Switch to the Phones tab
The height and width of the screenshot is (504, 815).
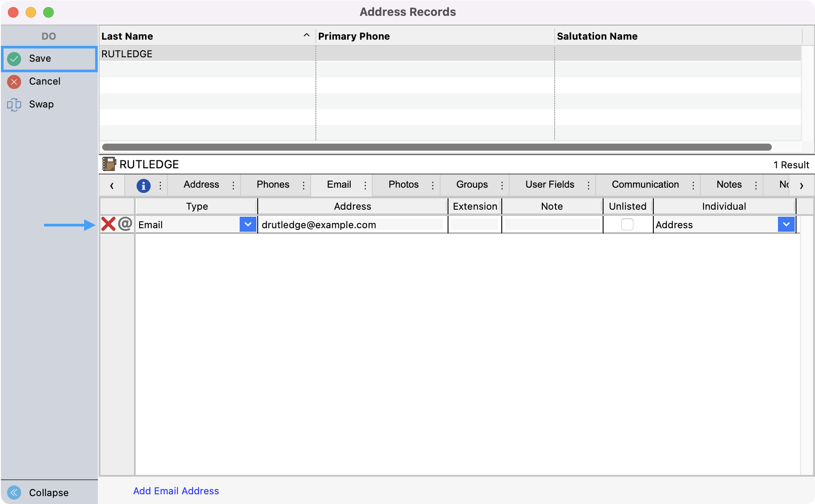273,185
